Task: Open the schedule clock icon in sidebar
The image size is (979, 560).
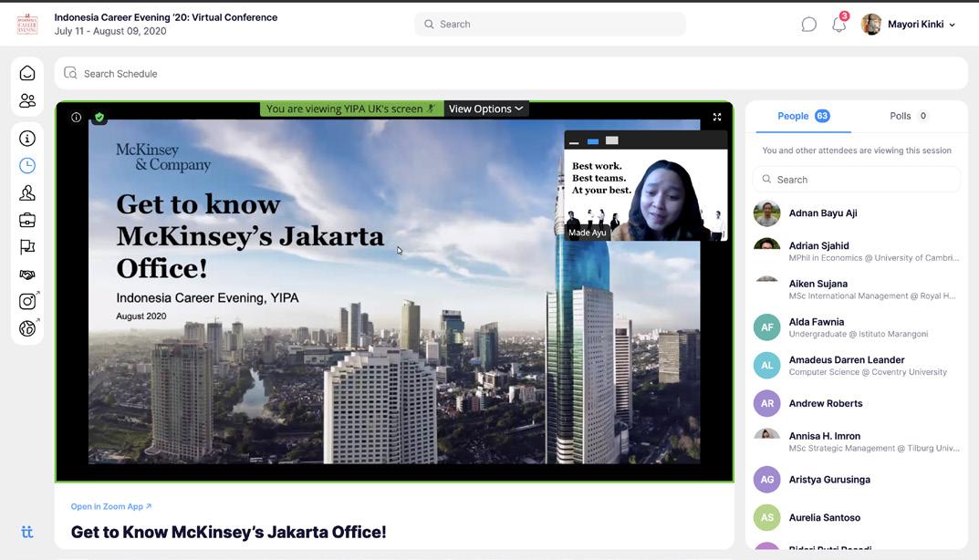Action: pos(26,165)
